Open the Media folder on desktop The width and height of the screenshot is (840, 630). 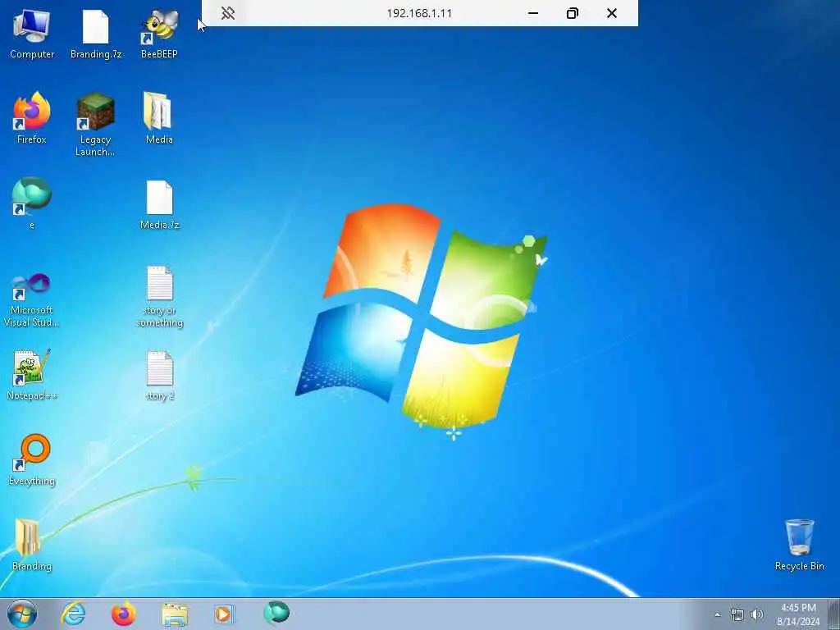[x=159, y=118]
